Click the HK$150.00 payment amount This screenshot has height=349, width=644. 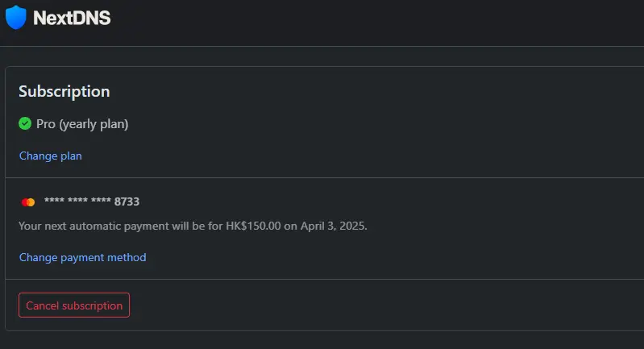point(253,226)
